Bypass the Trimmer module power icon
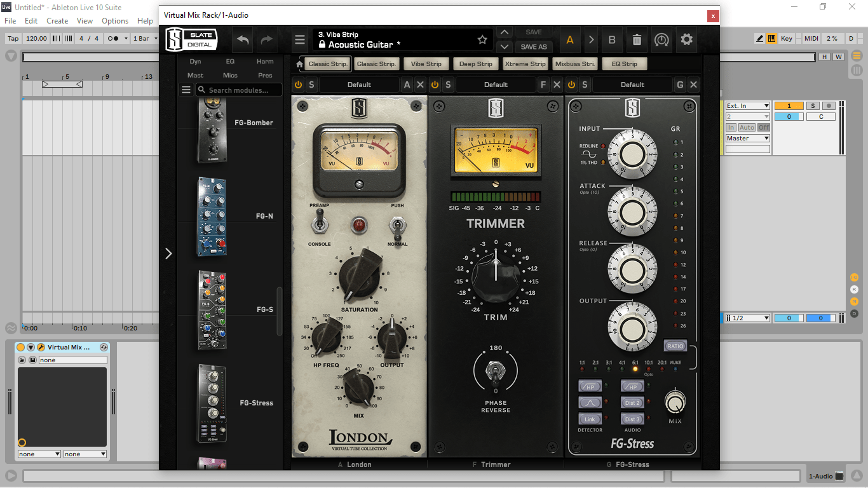 435,85
